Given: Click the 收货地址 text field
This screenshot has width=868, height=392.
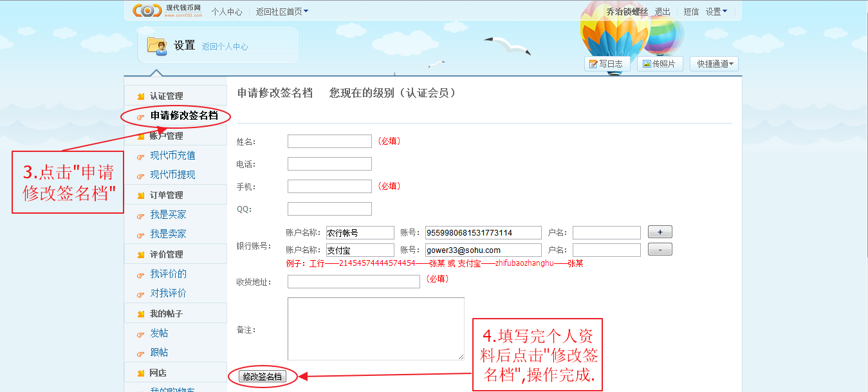Looking at the screenshot, I should [353, 281].
